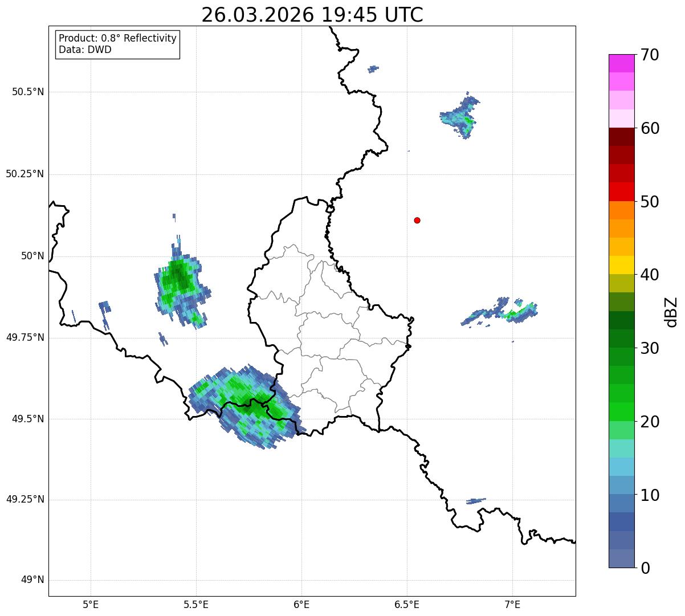Click the 49.75°N latitude label

[x=25, y=337]
